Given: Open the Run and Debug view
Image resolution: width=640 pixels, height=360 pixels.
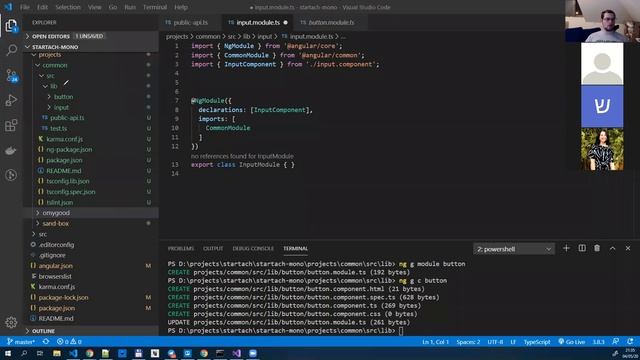Looking at the screenshot, I should click(x=11, y=100).
